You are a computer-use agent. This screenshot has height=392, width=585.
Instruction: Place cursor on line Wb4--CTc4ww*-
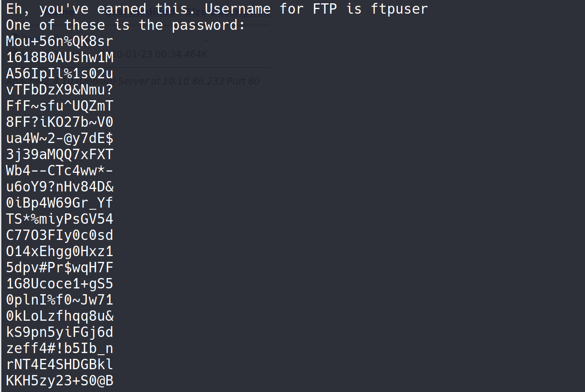tap(60, 171)
